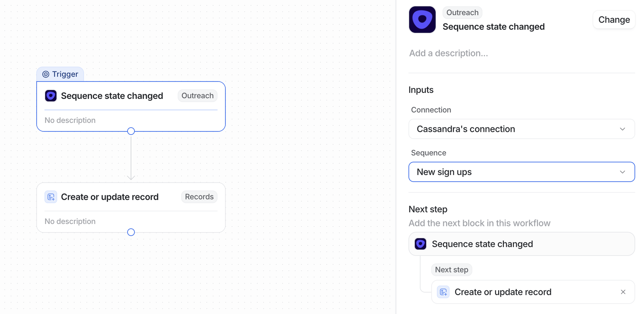Click the record icon on the Create or update record block
This screenshot has width=644, height=314.
click(51, 197)
